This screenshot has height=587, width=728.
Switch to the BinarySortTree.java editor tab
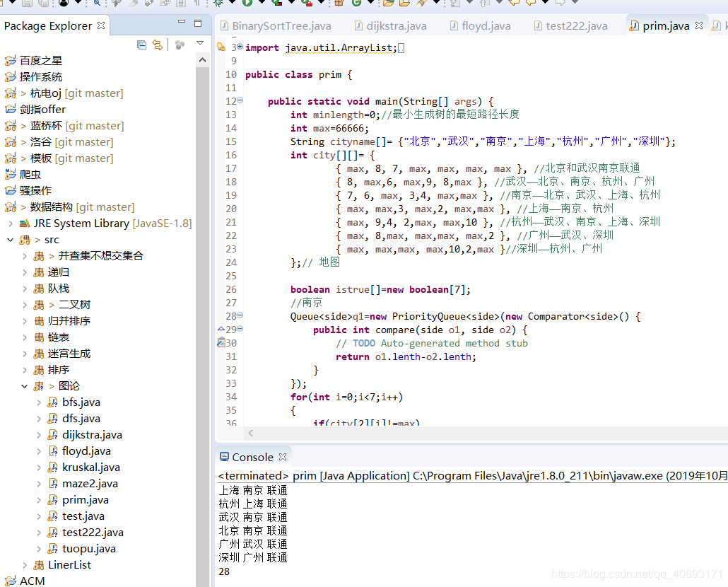point(276,26)
